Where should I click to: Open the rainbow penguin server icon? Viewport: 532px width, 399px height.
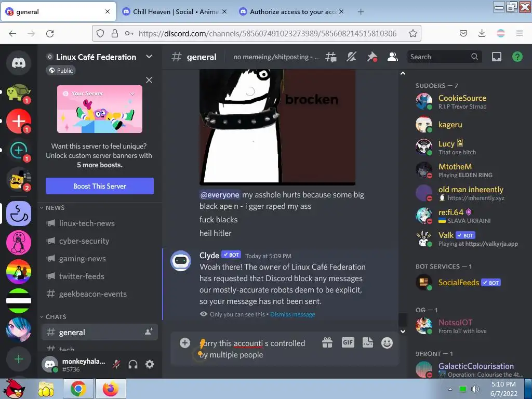click(x=19, y=271)
